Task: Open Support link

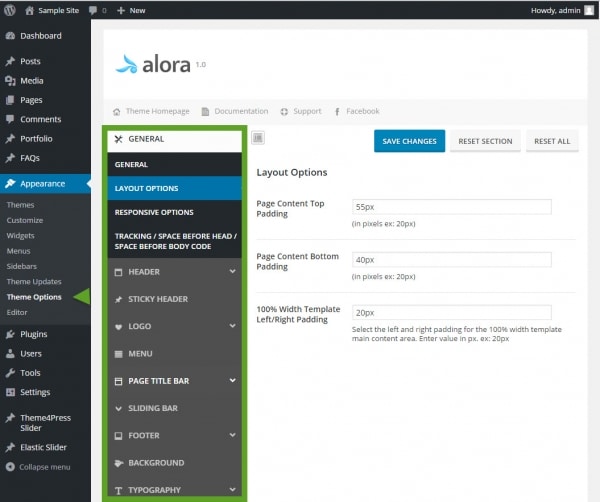Action: 307,111
